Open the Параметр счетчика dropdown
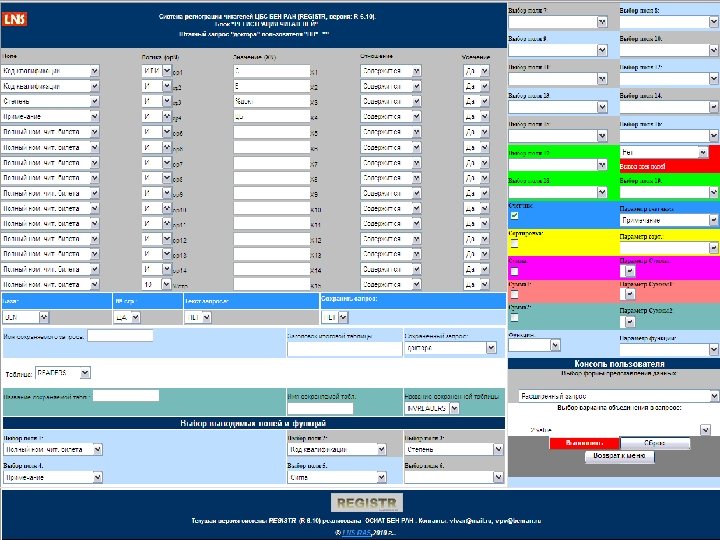 coord(669,220)
